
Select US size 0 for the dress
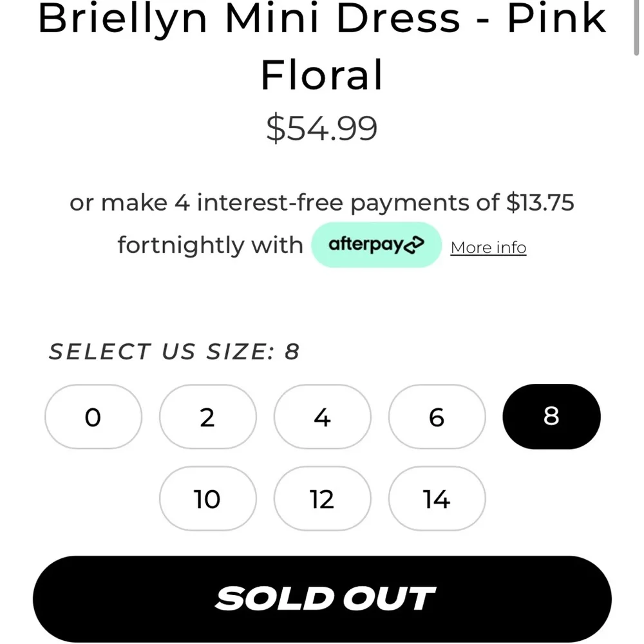[93, 417]
